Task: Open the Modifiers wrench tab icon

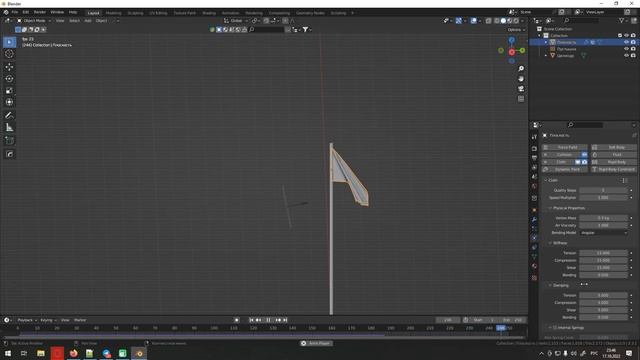Action: point(534,220)
